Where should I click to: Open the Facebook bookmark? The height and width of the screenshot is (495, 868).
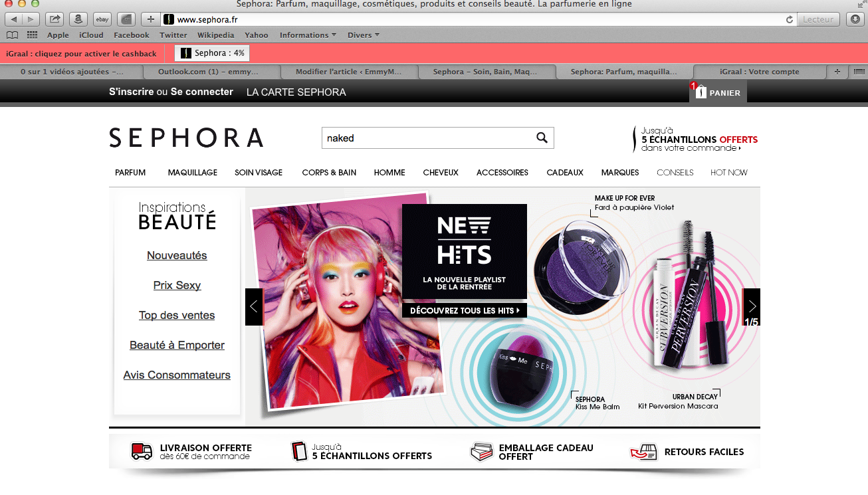tap(132, 35)
